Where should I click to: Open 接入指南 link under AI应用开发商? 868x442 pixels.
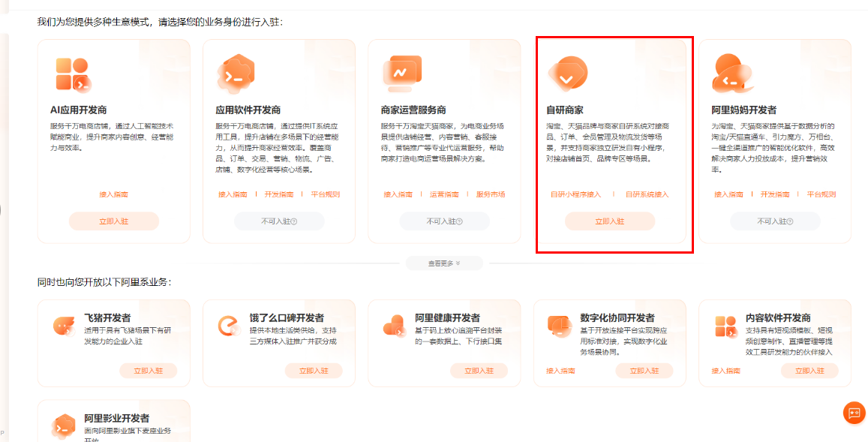click(114, 194)
